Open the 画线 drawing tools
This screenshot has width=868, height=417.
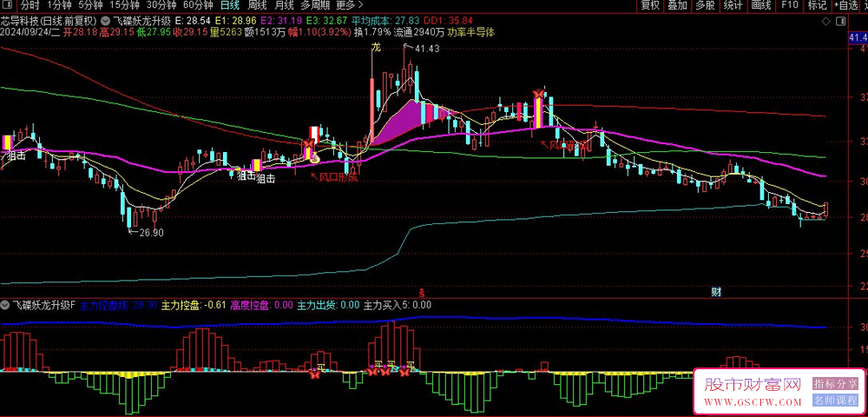click(762, 5)
